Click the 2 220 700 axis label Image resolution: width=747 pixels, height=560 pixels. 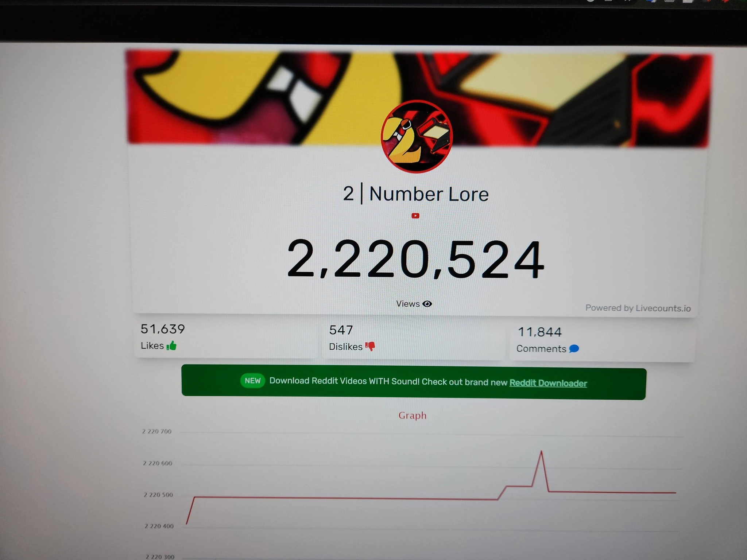point(157,431)
